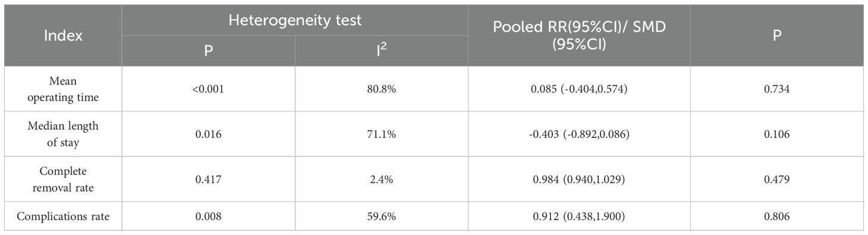Click the 80.8% I² value
The height and width of the screenshot is (235, 868).
click(382, 89)
